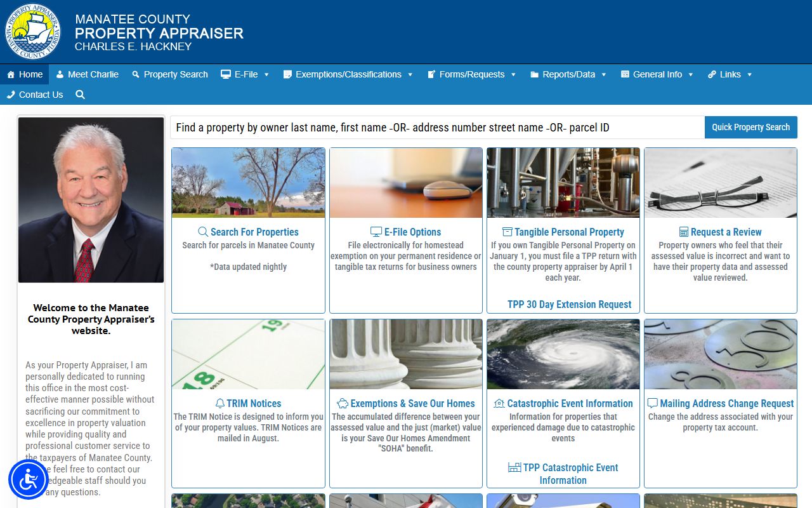Open the TRIM Notices link
Viewport: 812px width, 508px height.
[254, 403]
